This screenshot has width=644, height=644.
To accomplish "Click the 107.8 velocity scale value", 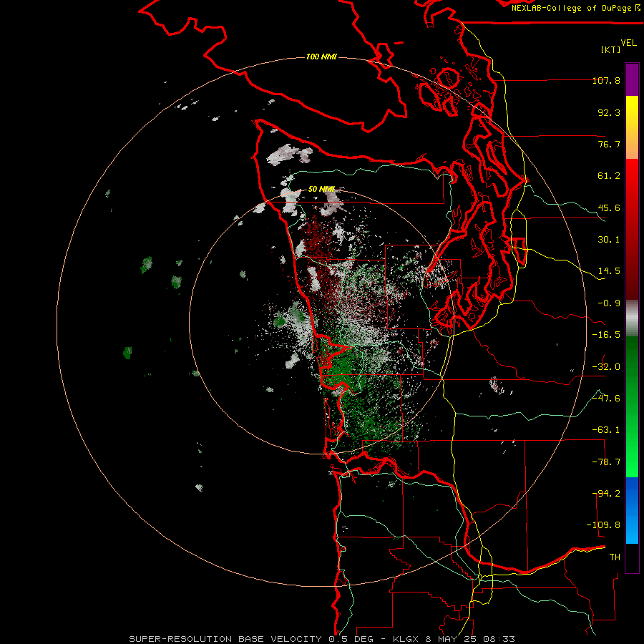I will (x=606, y=80).
